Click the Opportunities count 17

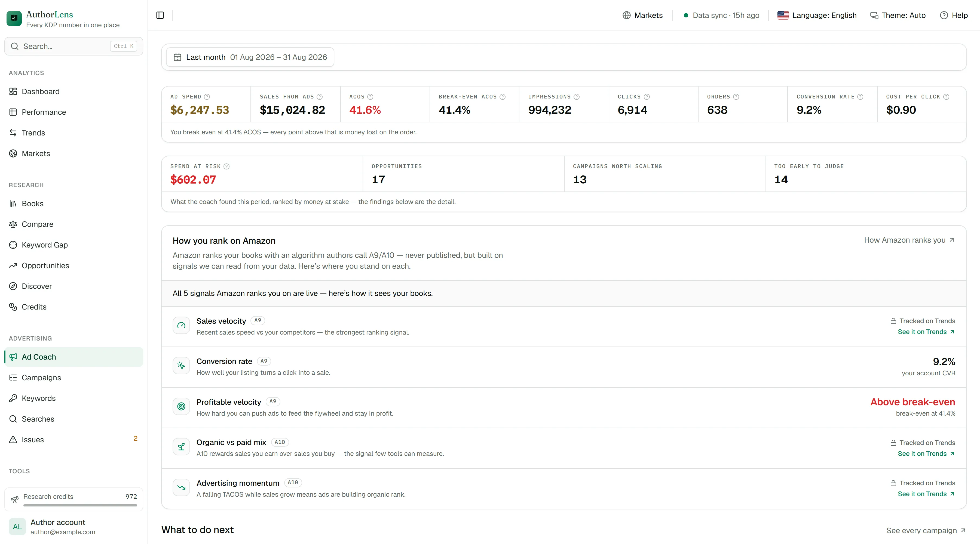coord(379,180)
